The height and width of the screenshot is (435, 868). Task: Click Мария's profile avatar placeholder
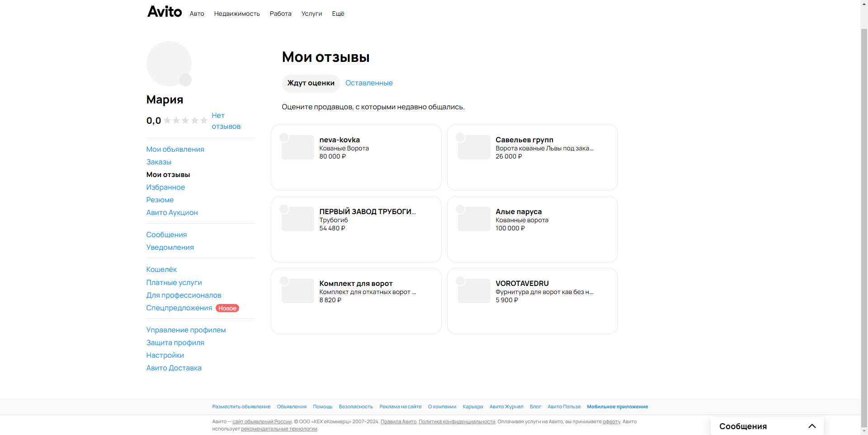click(x=169, y=64)
